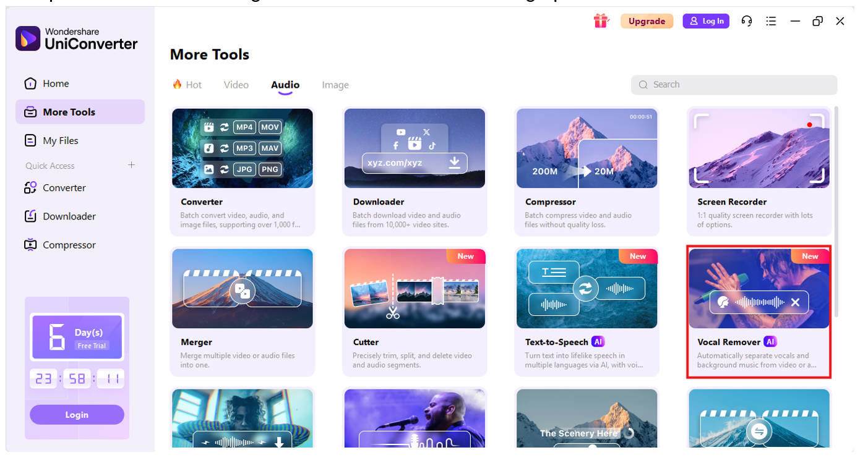This screenshot has width=868, height=463.
Task: Open Compressor from Quick Access
Action: (80, 244)
